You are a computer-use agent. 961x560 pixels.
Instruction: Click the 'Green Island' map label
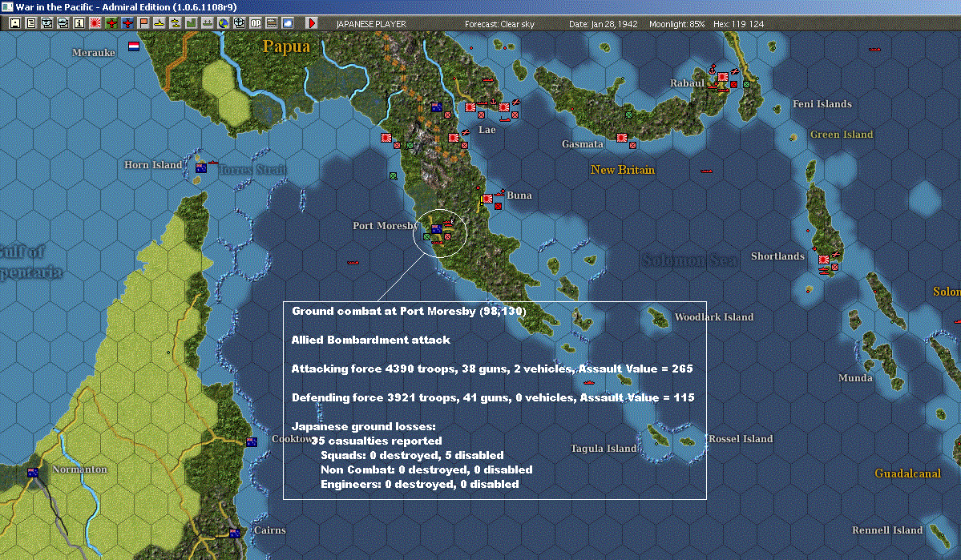coord(842,134)
